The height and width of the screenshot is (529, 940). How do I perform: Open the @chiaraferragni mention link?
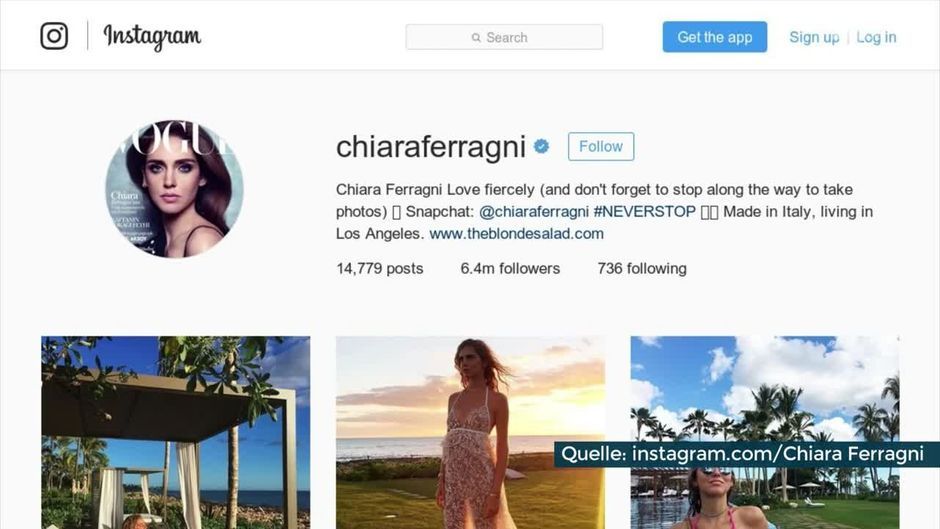click(x=534, y=212)
